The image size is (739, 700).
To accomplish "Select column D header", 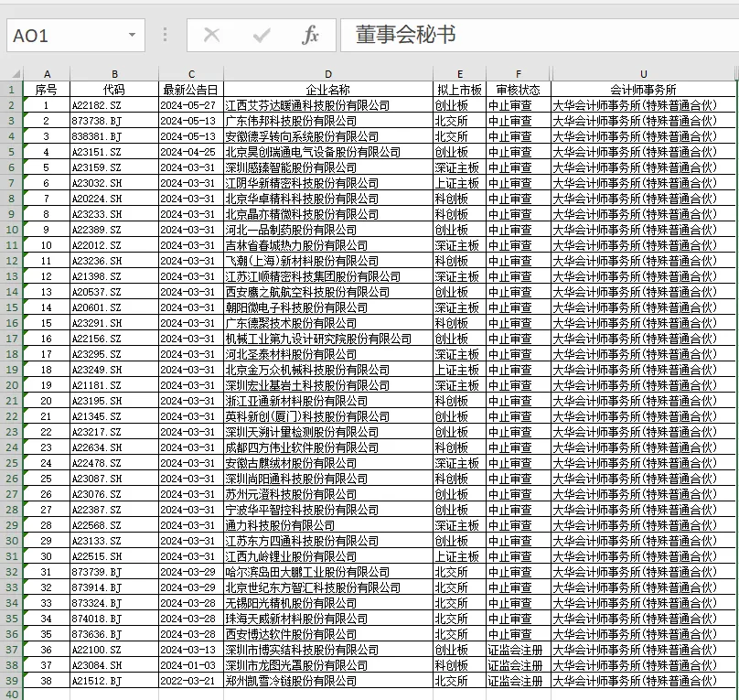I will pyautogui.click(x=328, y=74).
